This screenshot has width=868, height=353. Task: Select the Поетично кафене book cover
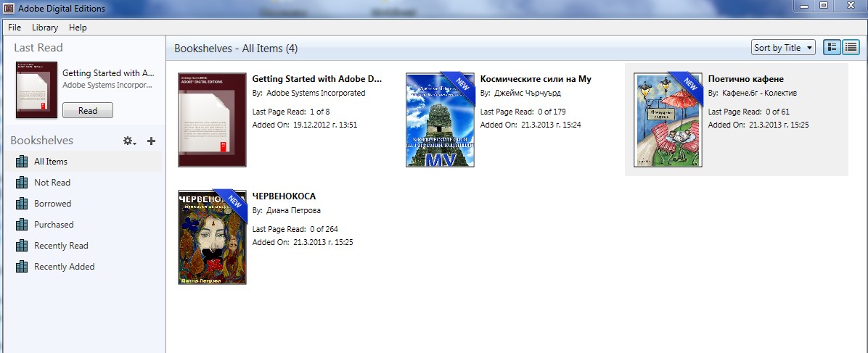click(x=668, y=120)
